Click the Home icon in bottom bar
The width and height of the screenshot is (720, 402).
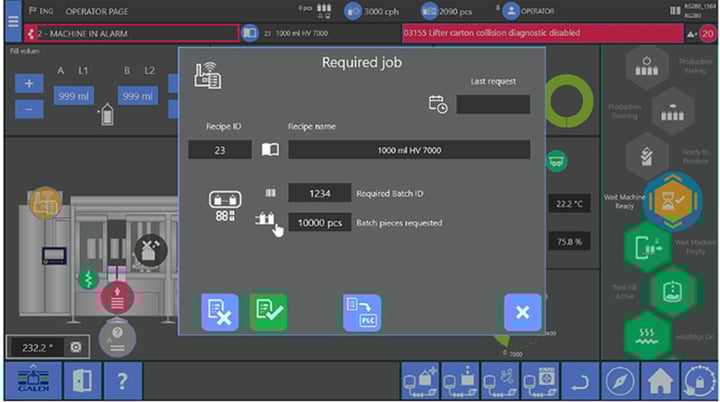coord(658,381)
